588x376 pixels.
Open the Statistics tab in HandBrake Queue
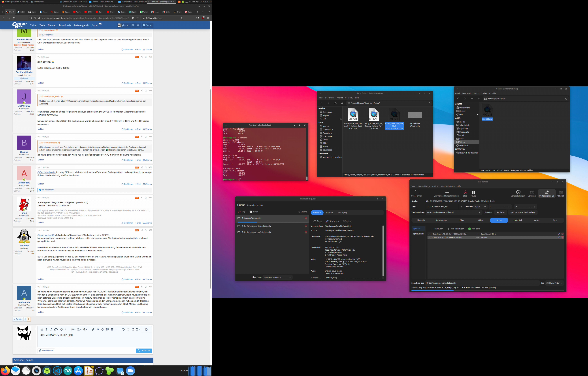(329, 213)
